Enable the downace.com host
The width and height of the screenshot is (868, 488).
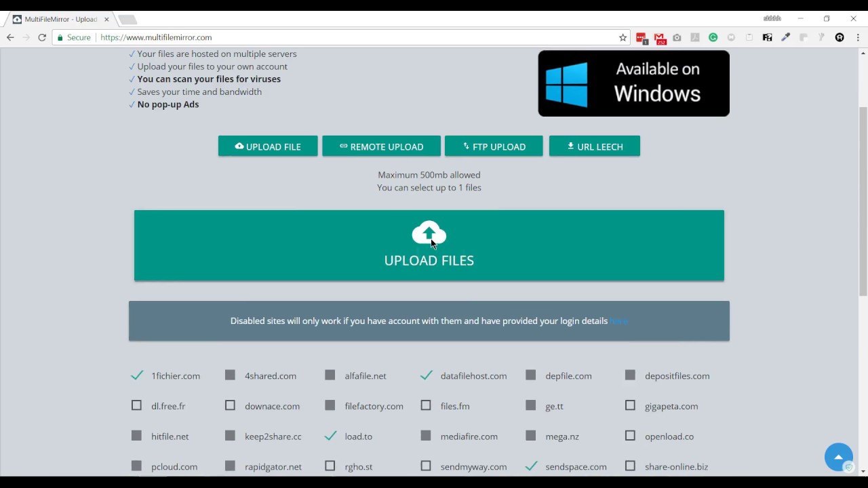230,405
